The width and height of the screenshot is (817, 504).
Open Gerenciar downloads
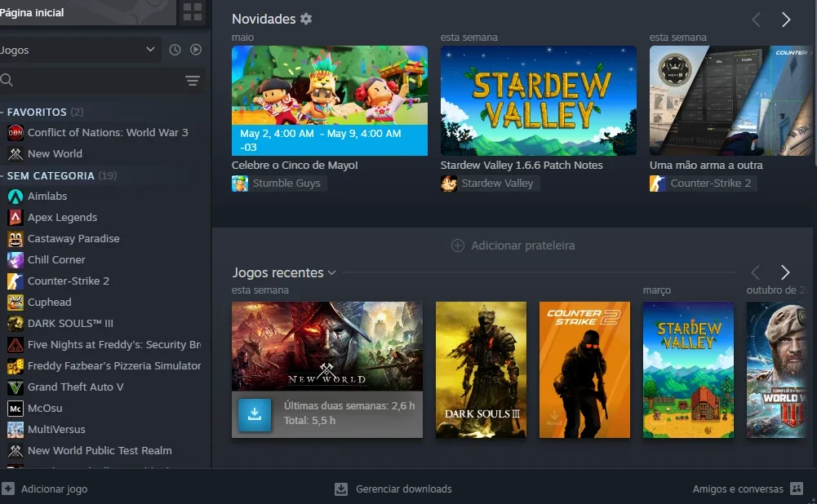coord(393,489)
